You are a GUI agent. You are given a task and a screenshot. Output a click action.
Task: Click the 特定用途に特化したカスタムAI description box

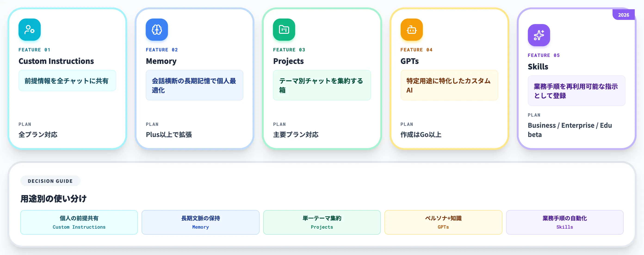pos(449,85)
